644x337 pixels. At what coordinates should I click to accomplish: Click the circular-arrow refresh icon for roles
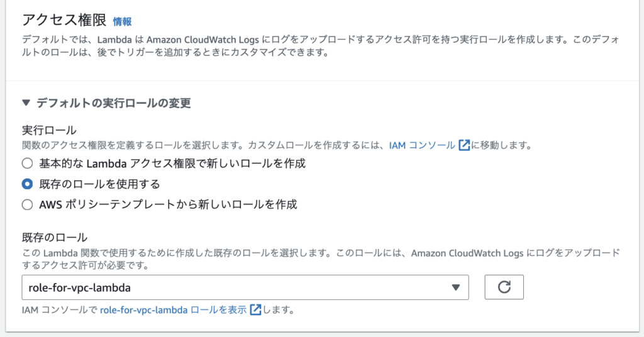click(504, 287)
